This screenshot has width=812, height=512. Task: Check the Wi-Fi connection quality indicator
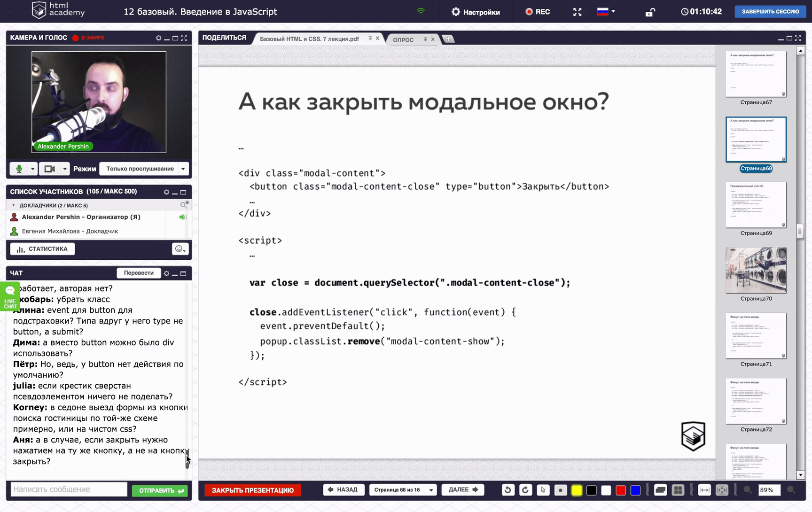pos(421,11)
